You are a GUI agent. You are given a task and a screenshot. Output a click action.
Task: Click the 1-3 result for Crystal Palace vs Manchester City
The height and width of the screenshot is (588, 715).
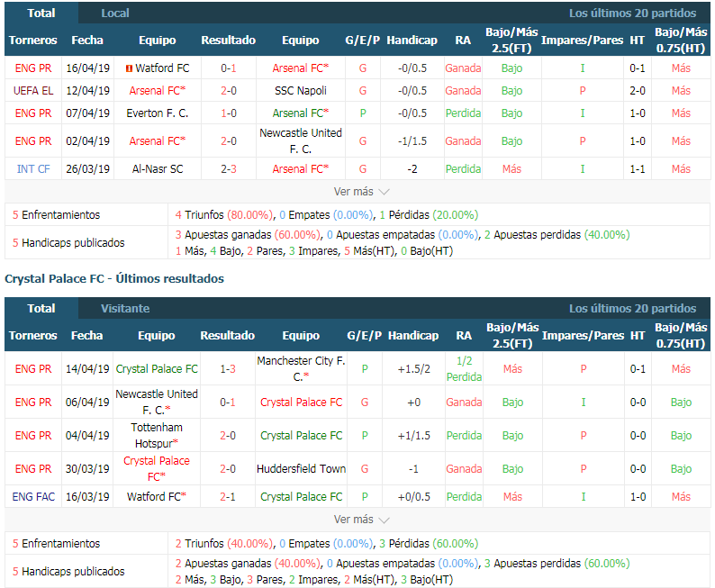[x=227, y=368]
